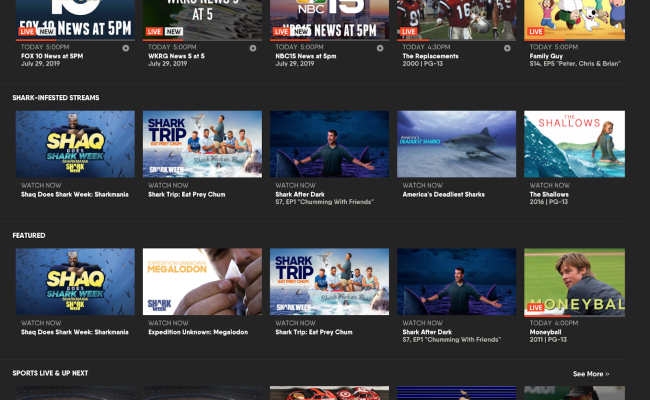Open NBC15 News at 5PM live thumbnail
Image resolution: width=650 pixels, height=400 pixels.
coord(330,20)
